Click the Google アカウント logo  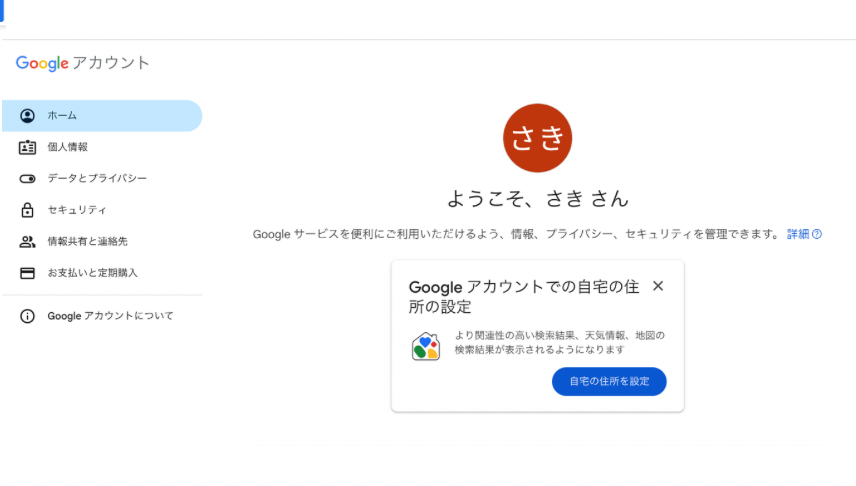[x=82, y=63]
